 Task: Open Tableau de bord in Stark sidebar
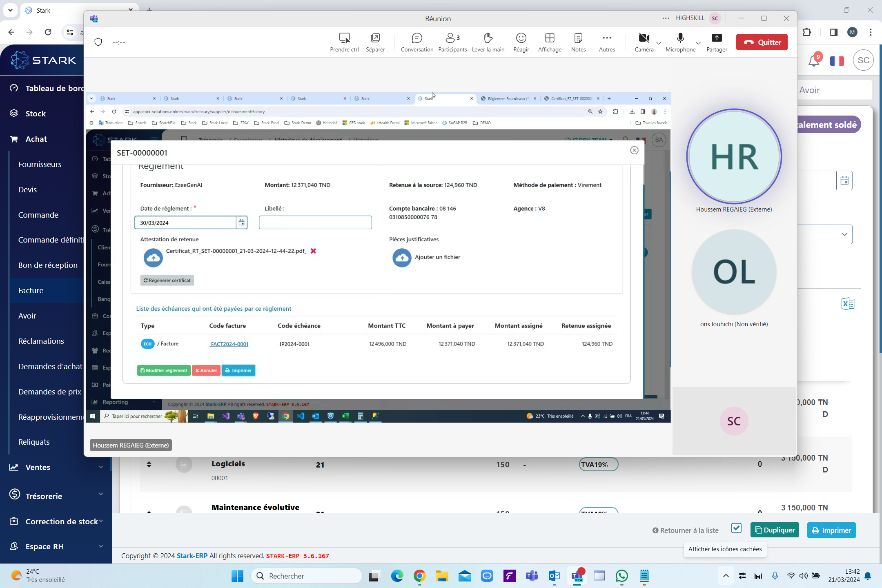(x=46, y=88)
